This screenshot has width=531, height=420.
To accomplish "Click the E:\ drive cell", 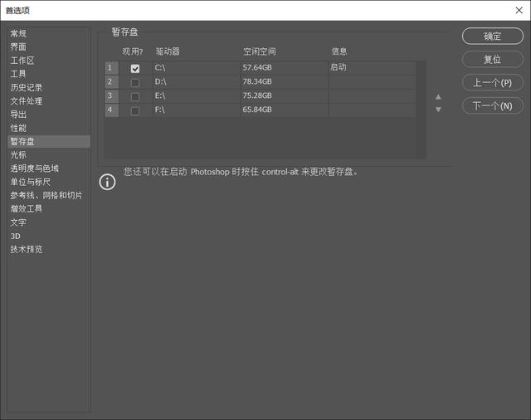I will [x=197, y=96].
